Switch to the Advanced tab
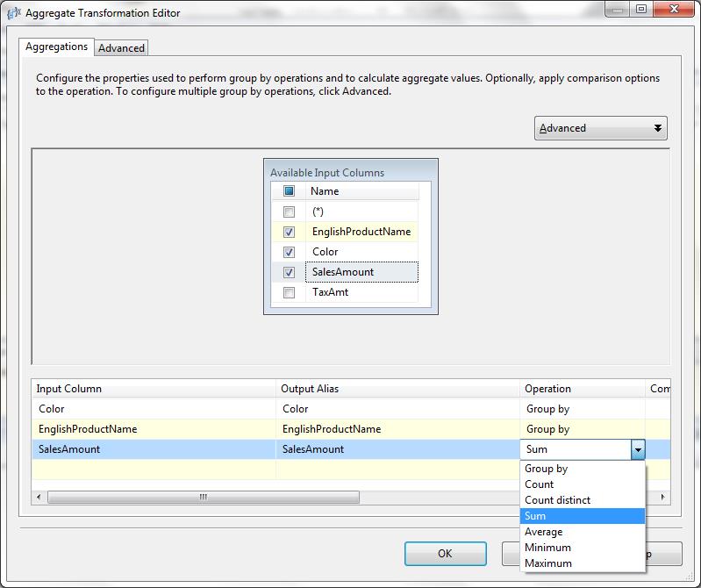This screenshot has width=701, height=588. (x=121, y=48)
